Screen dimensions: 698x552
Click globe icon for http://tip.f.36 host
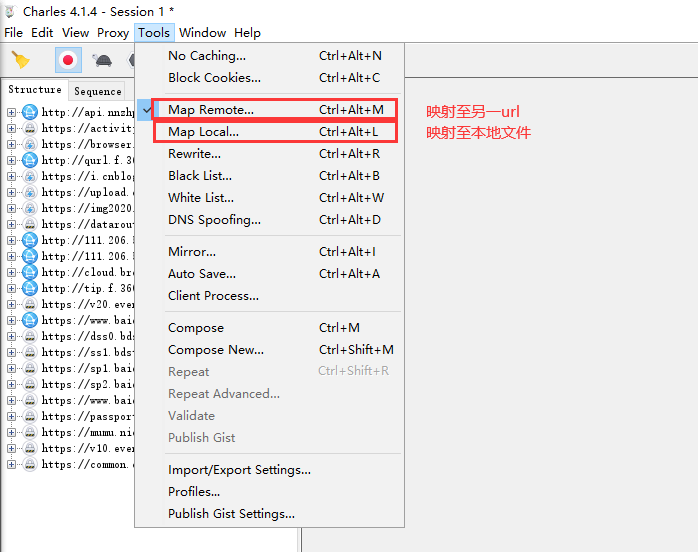click(x=30, y=288)
